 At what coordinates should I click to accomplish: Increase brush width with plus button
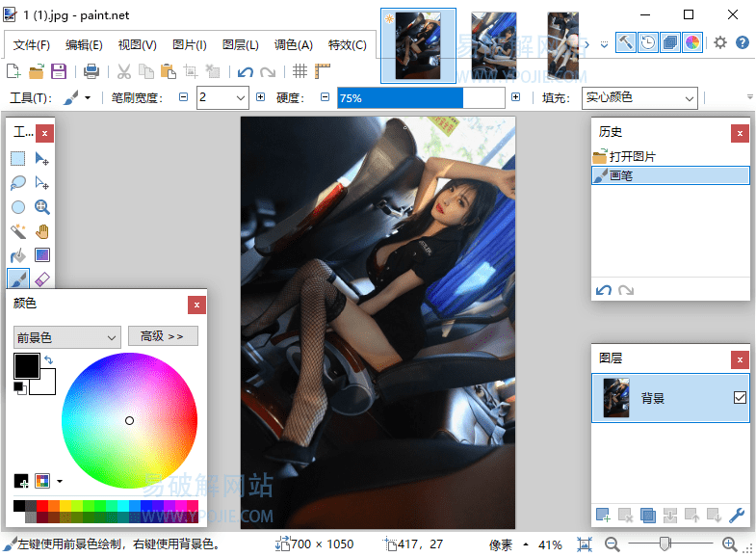pyautogui.click(x=260, y=97)
